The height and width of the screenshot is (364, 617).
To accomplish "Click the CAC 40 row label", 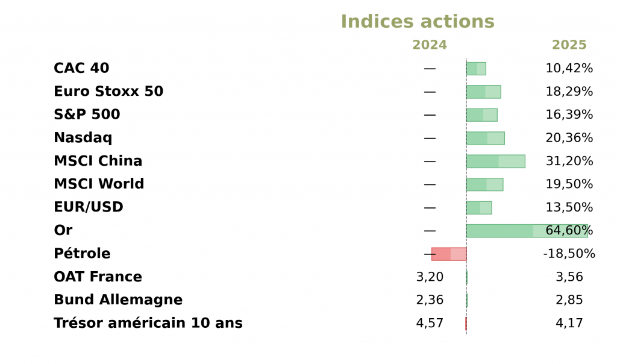I will pos(81,69).
